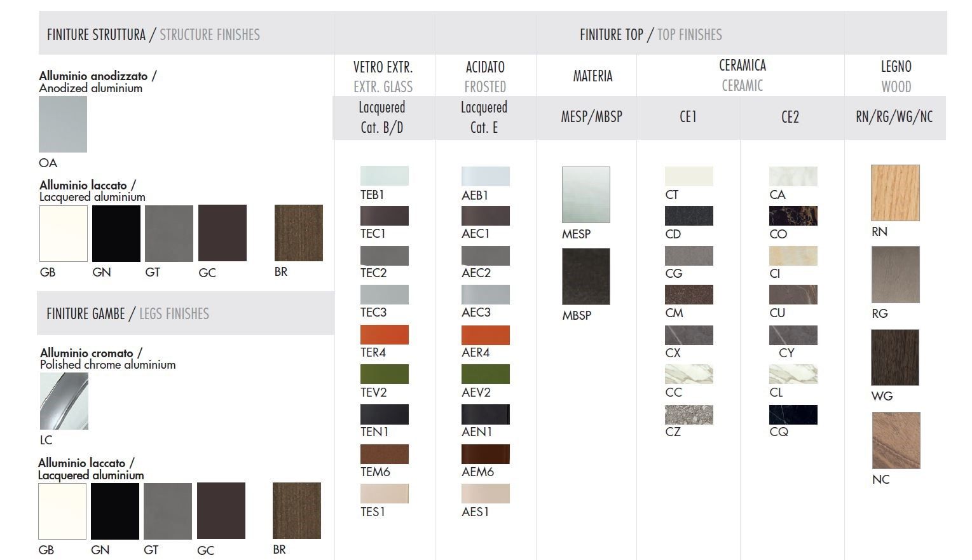Click the Finiture Gambe / Legs Finishes heading
The height and width of the screenshot is (560, 972).
pyautogui.click(x=128, y=313)
